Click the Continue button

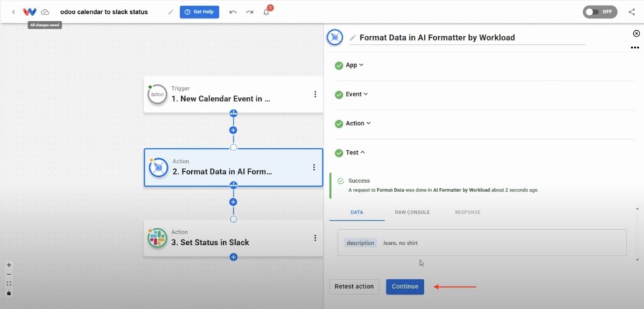405,286
